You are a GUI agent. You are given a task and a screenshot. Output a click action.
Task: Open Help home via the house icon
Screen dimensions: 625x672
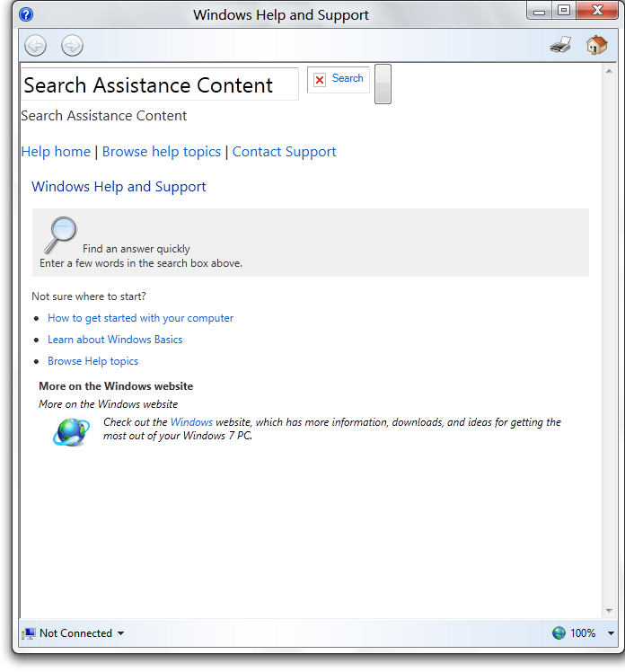click(x=597, y=45)
